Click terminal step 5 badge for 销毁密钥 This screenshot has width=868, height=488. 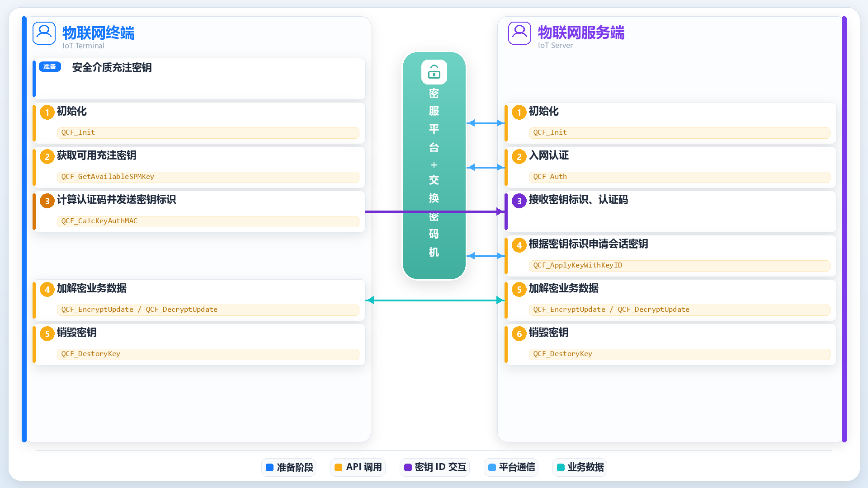point(47,333)
